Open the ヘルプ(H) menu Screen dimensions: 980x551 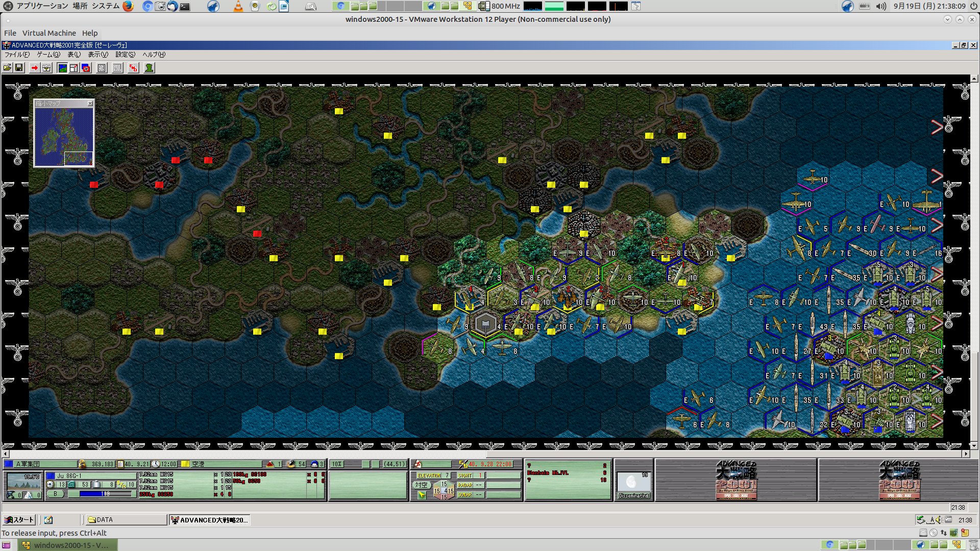pyautogui.click(x=154, y=55)
